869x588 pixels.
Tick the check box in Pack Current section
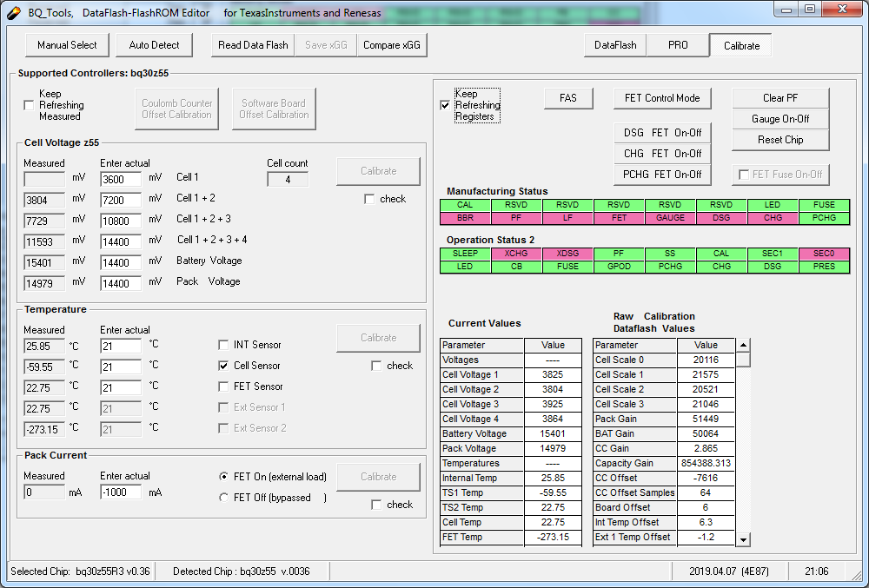click(x=376, y=505)
